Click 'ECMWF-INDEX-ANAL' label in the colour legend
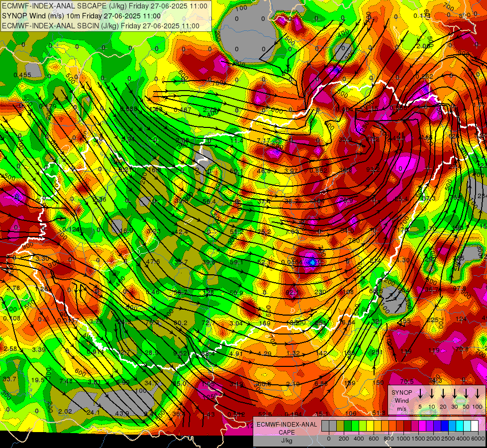 [x=287, y=425]
